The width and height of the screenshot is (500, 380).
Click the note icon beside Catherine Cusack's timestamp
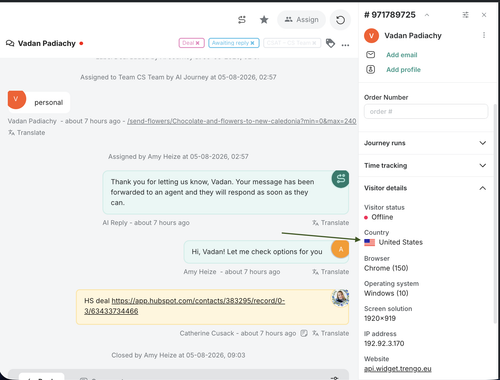pyautogui.click(x=304, y=333)
